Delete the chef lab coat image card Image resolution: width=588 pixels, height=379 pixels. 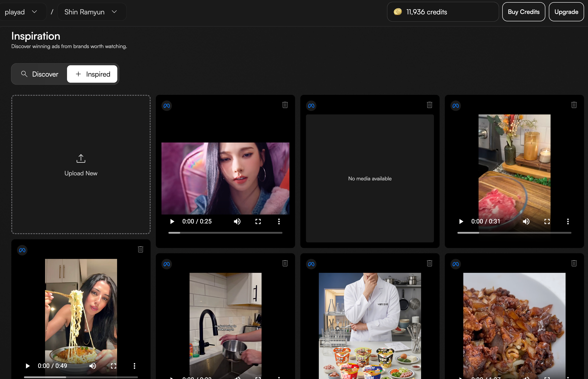pyautogui.click(x=430, y=263)
